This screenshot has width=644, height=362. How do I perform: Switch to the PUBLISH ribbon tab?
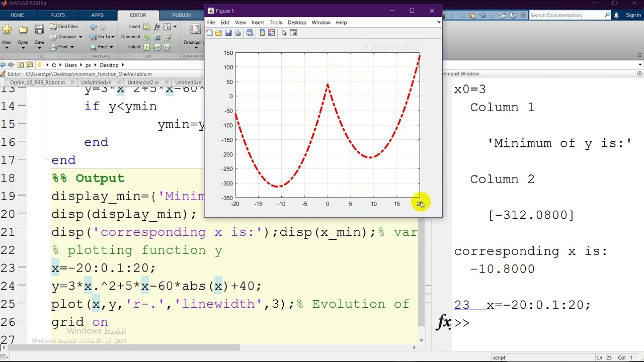tap(182, 15)
